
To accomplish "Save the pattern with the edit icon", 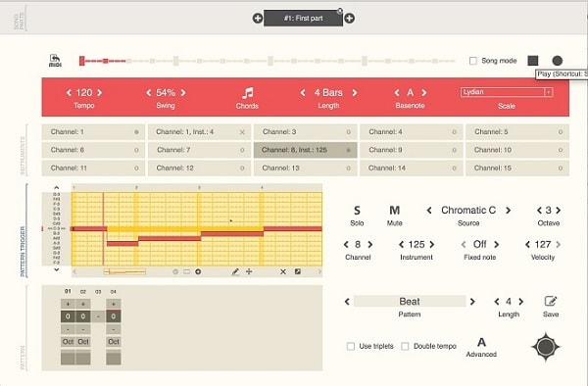I will pyautogui.click(x=551, y=301).
